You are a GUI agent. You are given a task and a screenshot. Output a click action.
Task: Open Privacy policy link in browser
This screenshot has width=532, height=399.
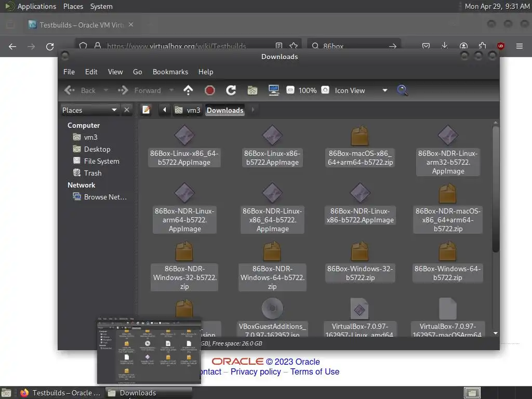[256, 371]
